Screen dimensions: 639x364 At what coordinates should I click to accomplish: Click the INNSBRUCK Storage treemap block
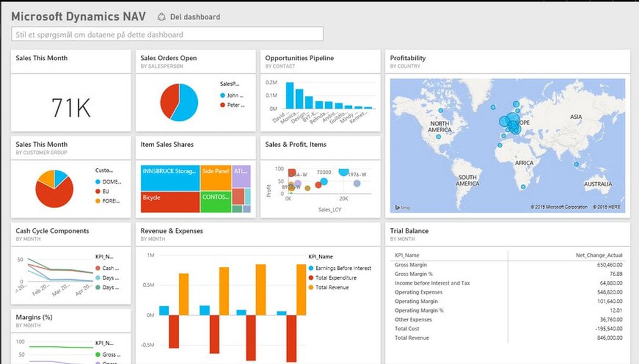point(170,178)
